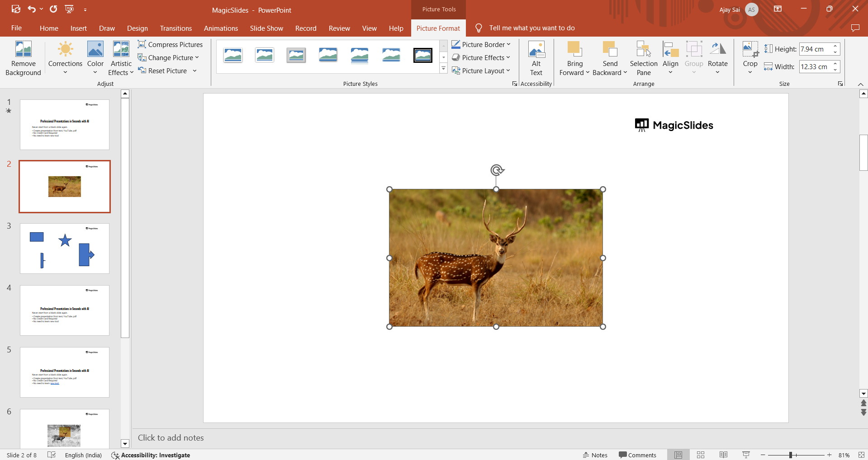Click Accessibility: Investigate in status bar
The image size is (868, 460).
(x=151, y=455)
